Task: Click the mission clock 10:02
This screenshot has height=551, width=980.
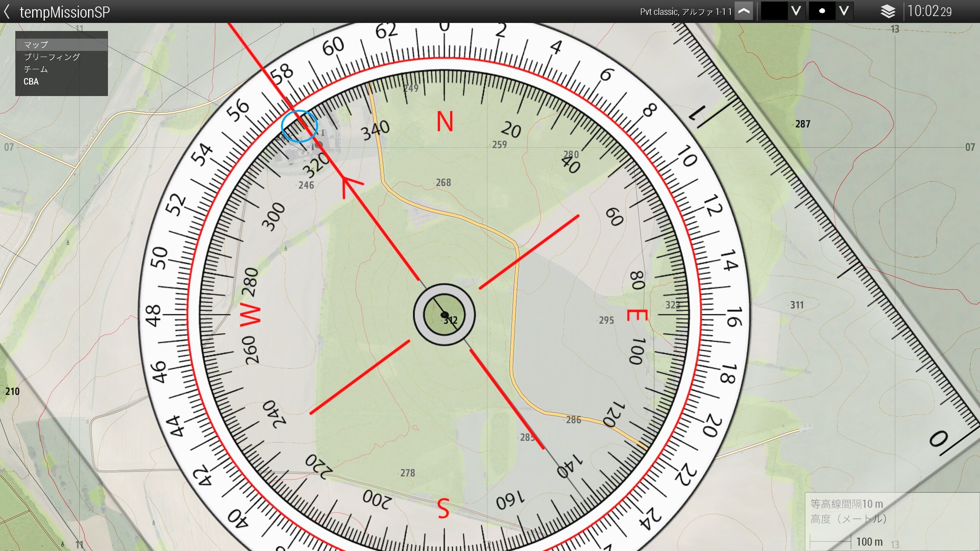Action: (x=929, y=11)
